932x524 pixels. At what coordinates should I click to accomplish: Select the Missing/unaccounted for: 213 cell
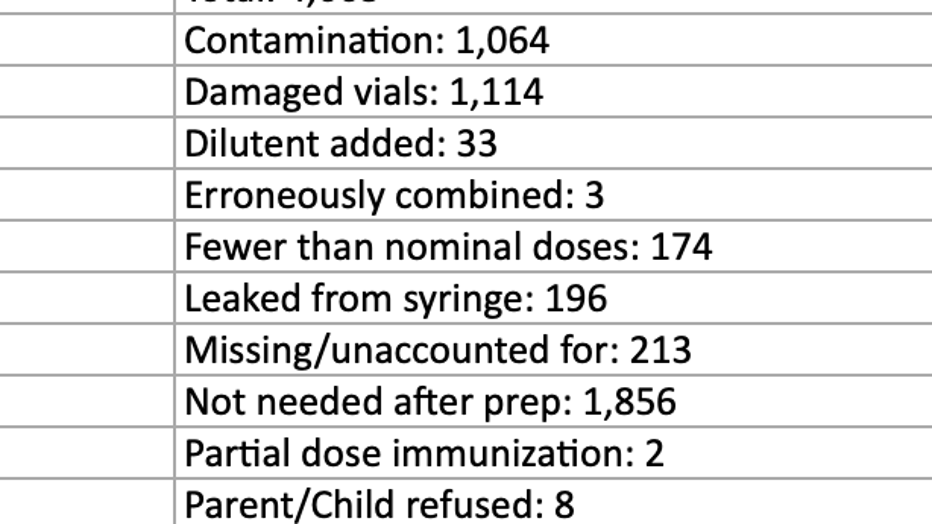click(x=553, y=350)
